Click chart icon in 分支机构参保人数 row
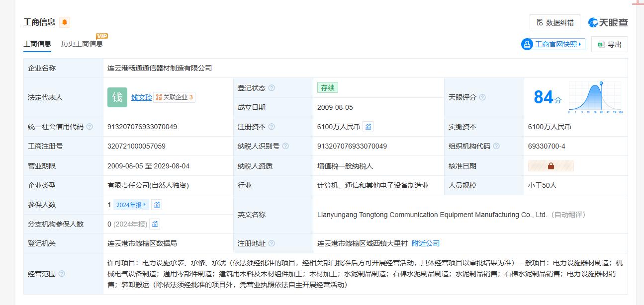This screenshot has height=305, width=644. [155, 224]
